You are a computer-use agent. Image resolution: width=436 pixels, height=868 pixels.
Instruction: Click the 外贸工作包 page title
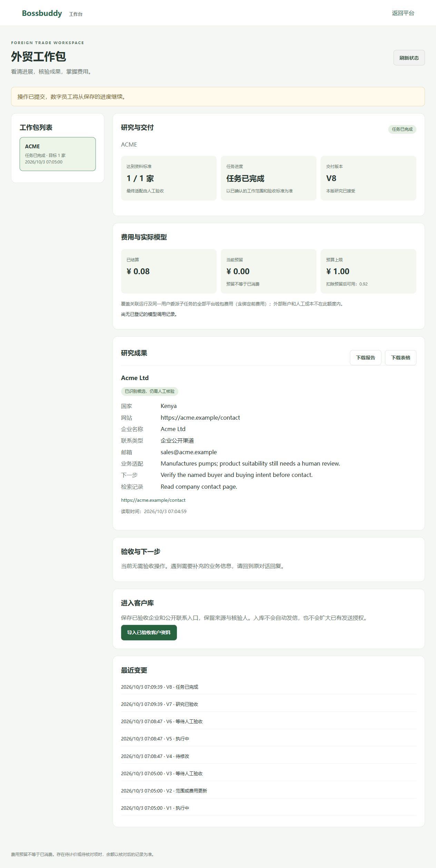tap(39, 57)
